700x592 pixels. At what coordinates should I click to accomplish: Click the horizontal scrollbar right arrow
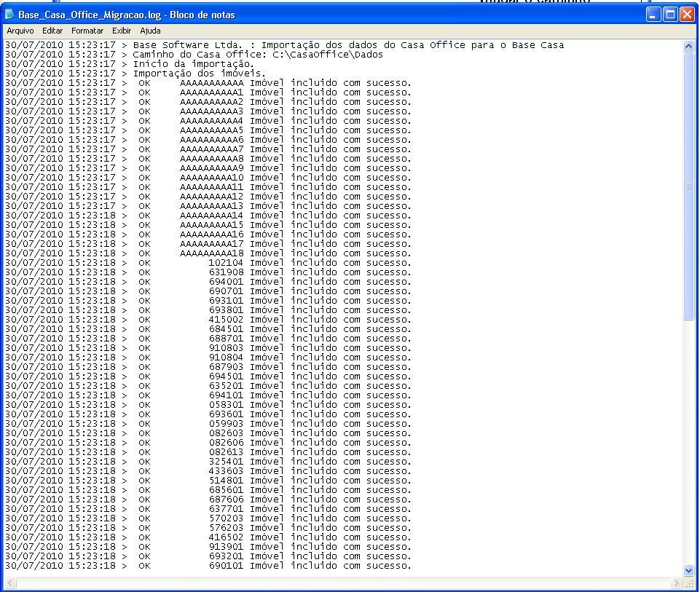[x=677, y=583]
